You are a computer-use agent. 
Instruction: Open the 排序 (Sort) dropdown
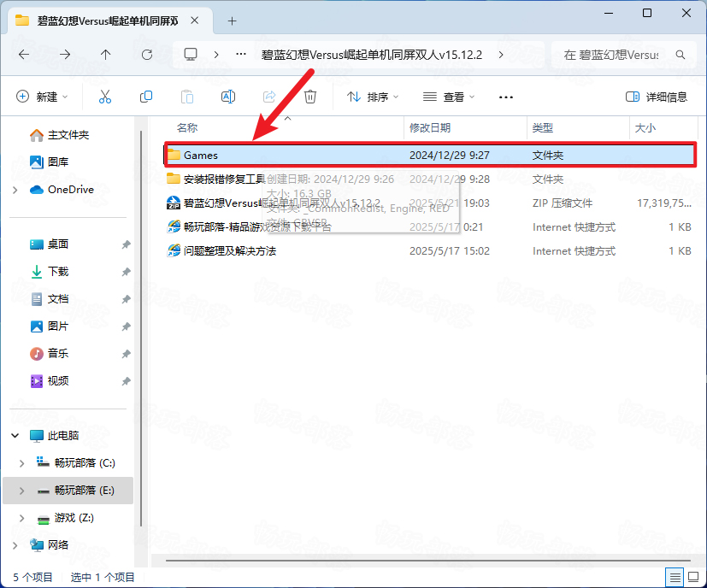373,97
